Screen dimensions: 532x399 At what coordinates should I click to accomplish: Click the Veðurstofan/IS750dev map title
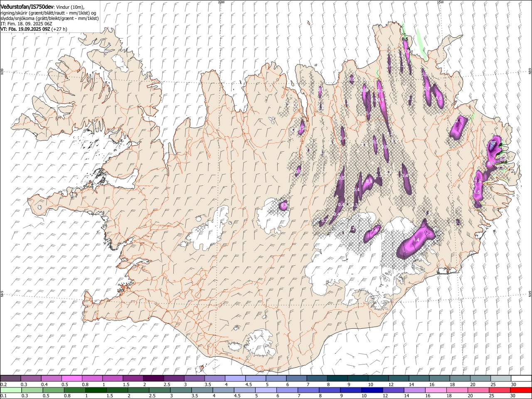27,7
